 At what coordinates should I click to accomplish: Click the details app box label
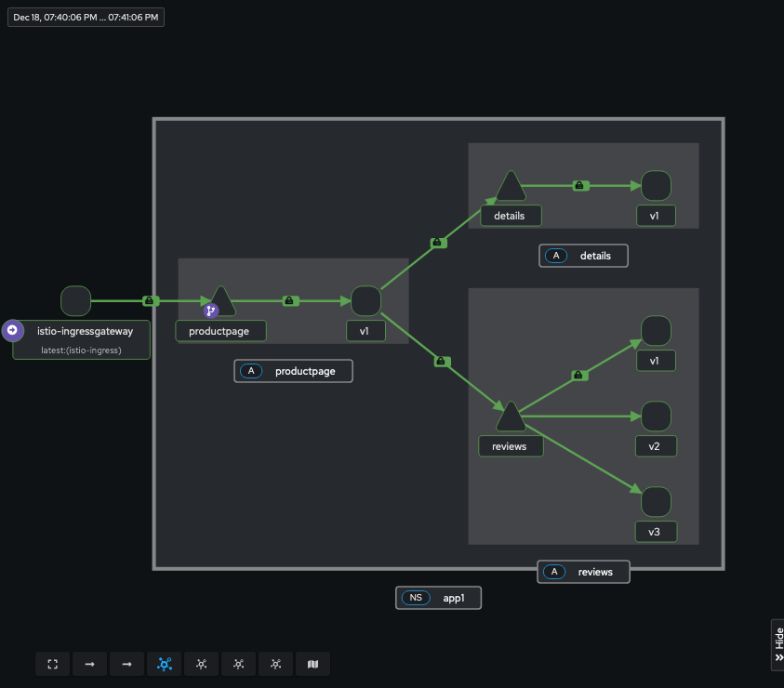(583, 256)
